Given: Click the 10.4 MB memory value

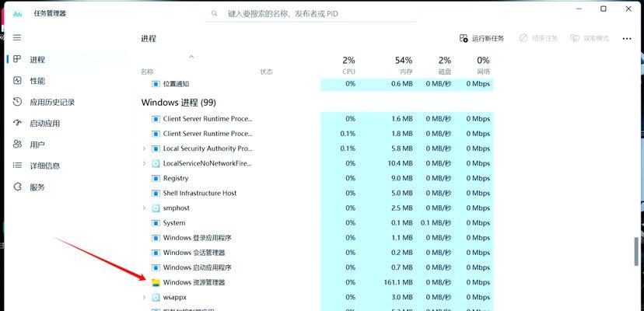Looking at the screenshot, I should coord(400,163).
